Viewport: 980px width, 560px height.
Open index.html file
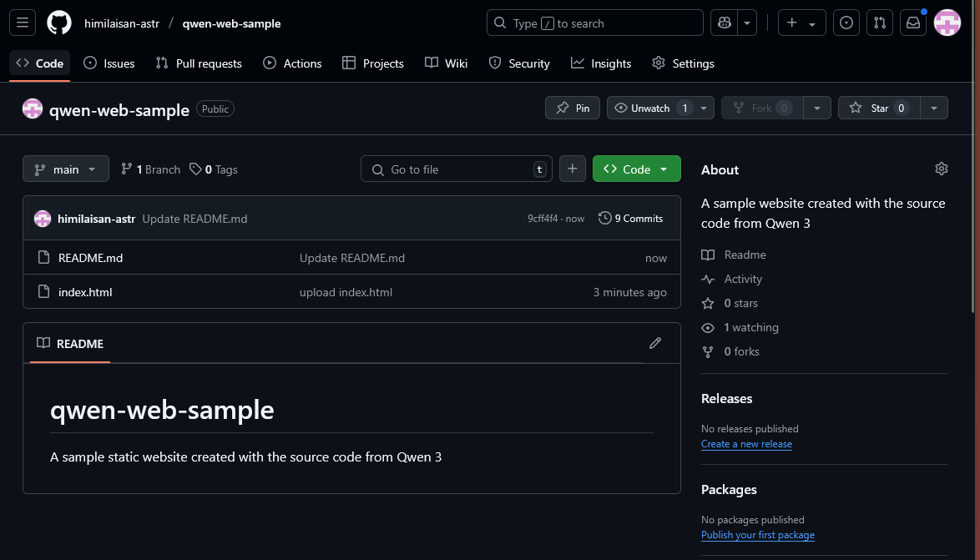[x=85, y=292]
